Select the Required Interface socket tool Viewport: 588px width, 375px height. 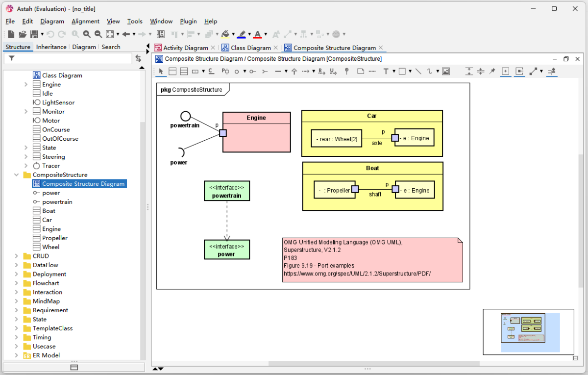click(265, 72)
